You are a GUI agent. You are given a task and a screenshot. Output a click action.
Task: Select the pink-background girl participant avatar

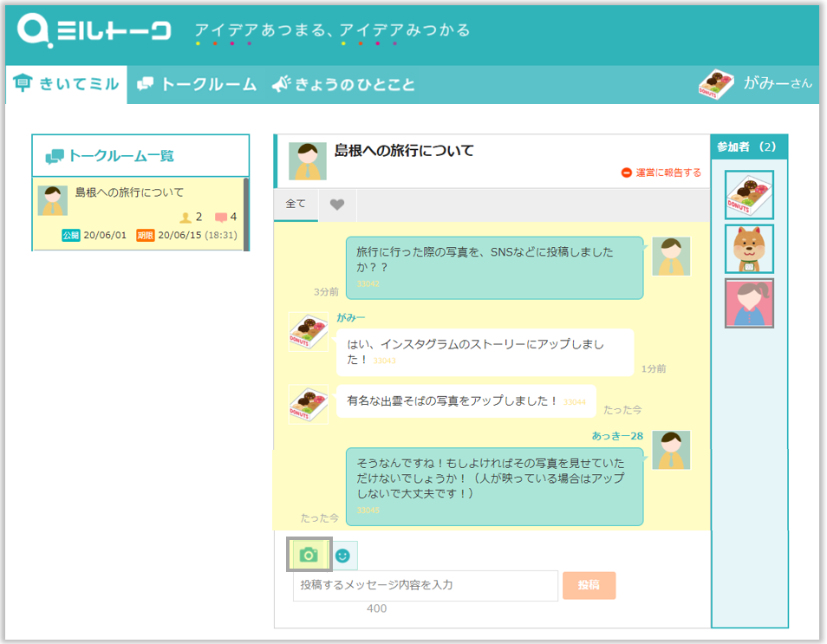pyautogui.click(x=749, y=303)
